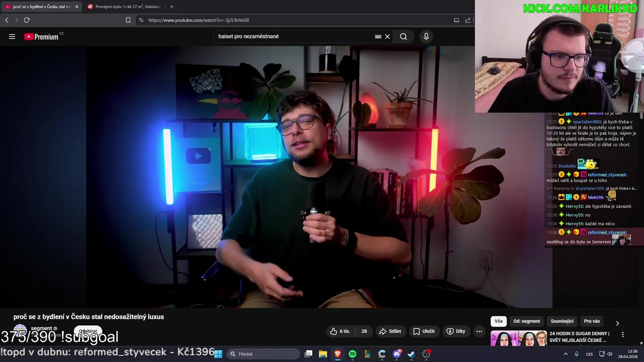The width and height of the screenshot is (644, 362).
Task: Open a new browser tab
Action: pos(172,7)
